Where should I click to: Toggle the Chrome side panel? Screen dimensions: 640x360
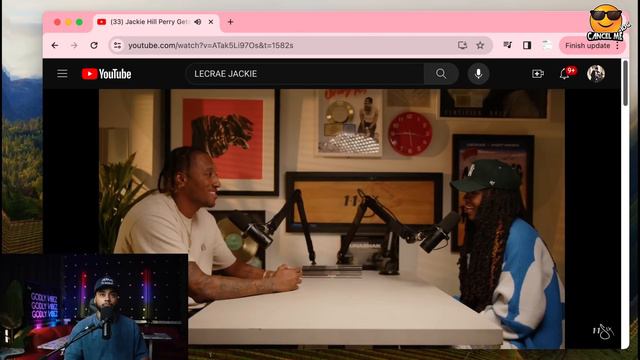pos(527,45)
